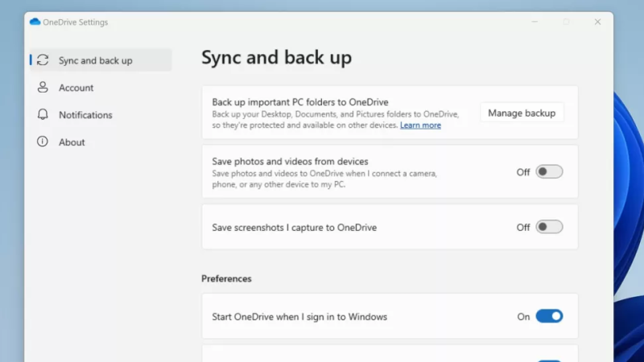Click the 'Start OneDrive when I sign in' text
The width and height of the screenshot is (644, 362).
[x=299, y=317]
